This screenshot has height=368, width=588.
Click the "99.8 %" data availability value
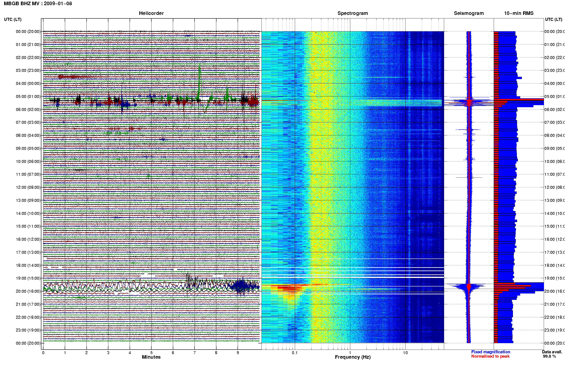[x=549, y=356]
